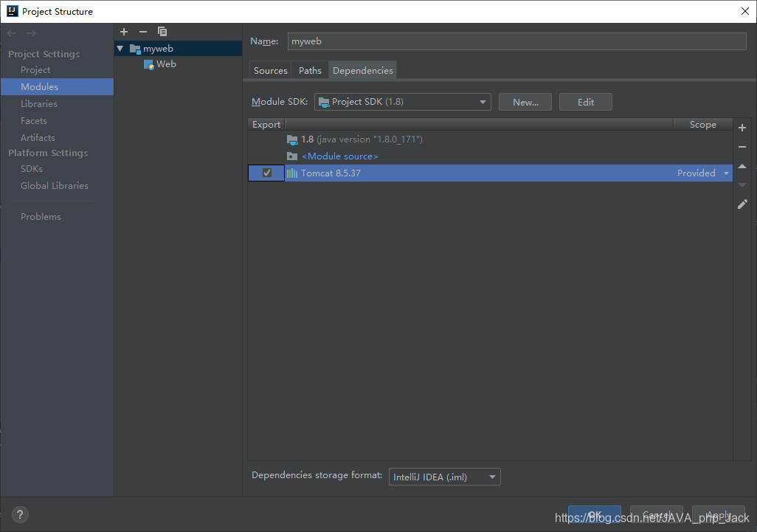The width and height of the screenshot is (757, 532).
Task: Select the Dependencies tab
Action: pos(362,71)
